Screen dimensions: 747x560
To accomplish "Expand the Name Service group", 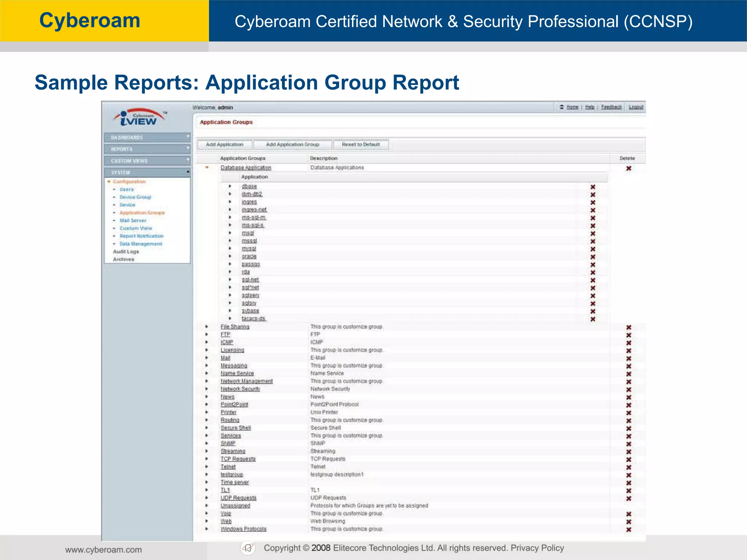I will pos(207,373).
